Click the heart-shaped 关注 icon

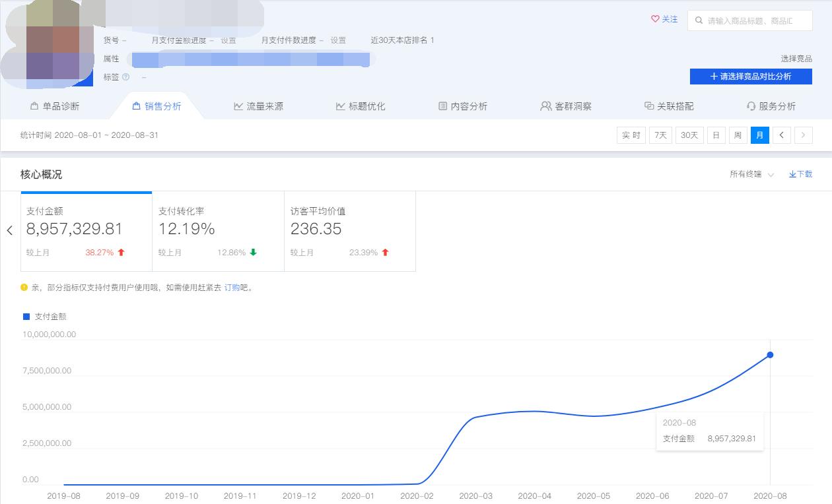656,20
